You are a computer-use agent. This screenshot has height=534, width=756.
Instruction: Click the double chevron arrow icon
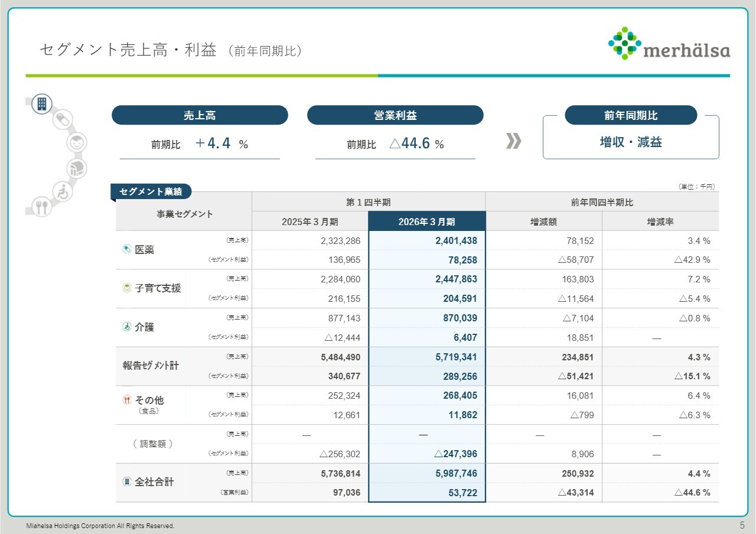tap(514, 141)
